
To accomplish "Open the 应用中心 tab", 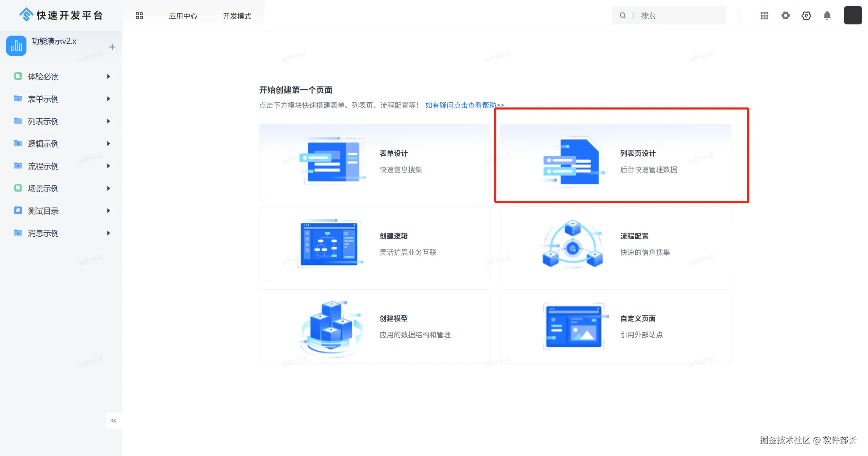I will [x=183, y=16].
